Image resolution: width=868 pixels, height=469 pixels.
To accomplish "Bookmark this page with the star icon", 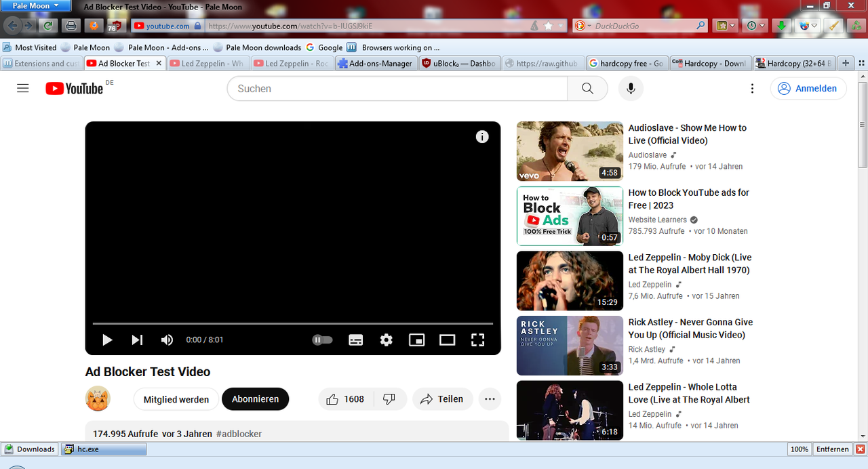I will (x=549, y=26).
